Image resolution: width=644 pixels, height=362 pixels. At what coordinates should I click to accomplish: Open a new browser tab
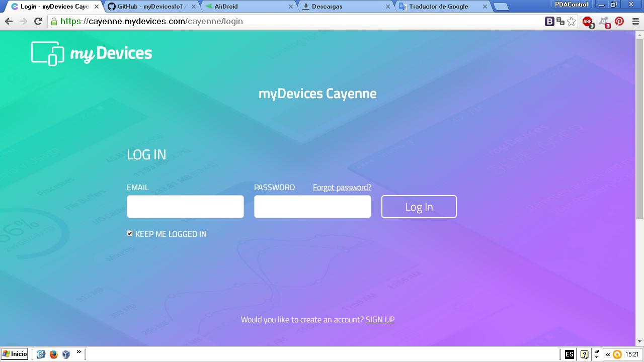[501, 7]
